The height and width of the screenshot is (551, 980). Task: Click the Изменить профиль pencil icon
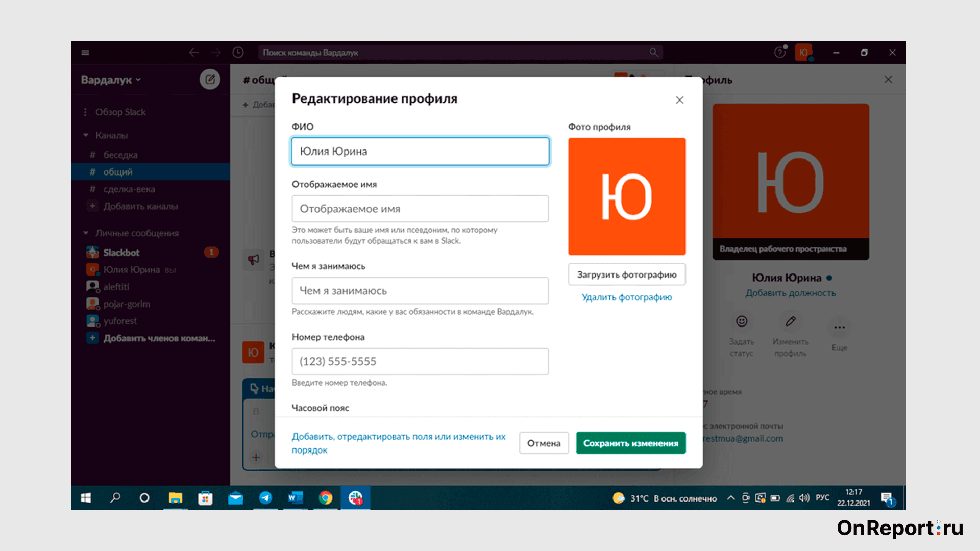pos(791,321)
